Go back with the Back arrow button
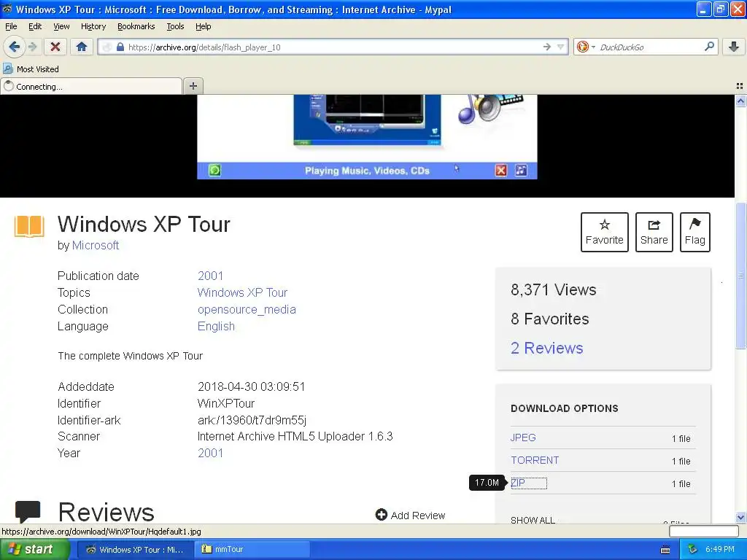This screenshot has width=747, height=560. coord(15,47)
